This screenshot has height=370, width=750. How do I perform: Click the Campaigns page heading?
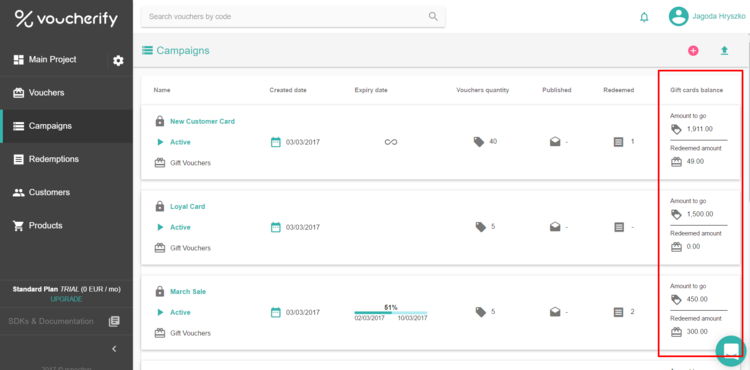183,50
